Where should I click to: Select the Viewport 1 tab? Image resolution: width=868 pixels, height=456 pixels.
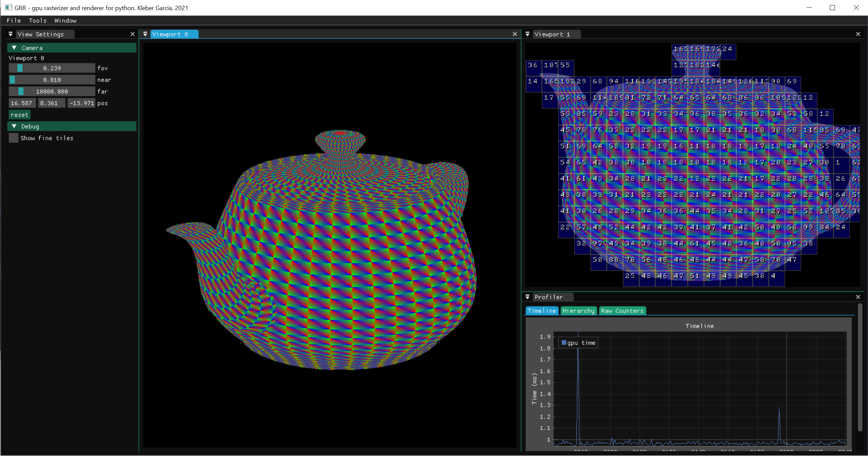pos(557,34)
